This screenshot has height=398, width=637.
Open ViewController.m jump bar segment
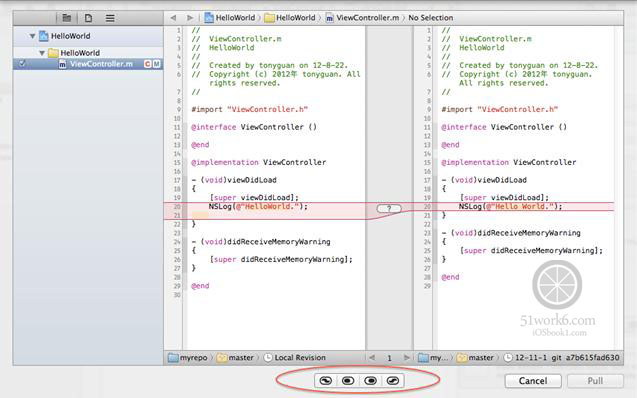click(363, 18)
